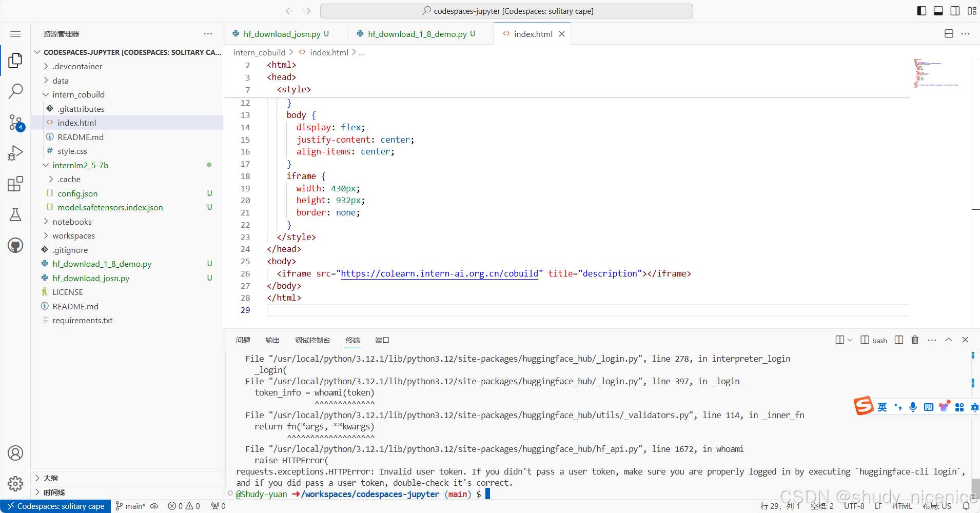Open the 输出 panel tab

272,340
